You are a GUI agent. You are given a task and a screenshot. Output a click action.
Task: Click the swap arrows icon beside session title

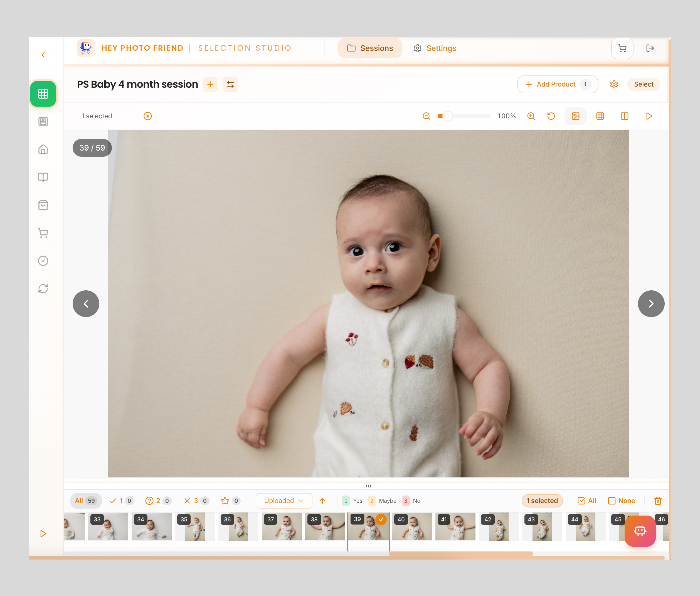[x=230, y=84]
